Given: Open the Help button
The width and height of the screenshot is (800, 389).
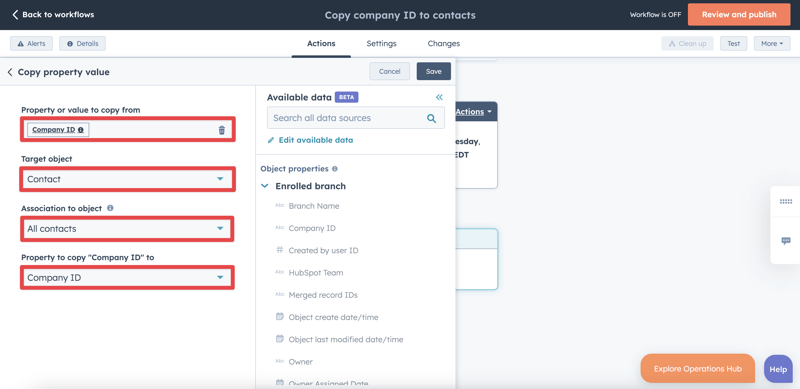Looking at the screenshot, I should click(778, 369).
